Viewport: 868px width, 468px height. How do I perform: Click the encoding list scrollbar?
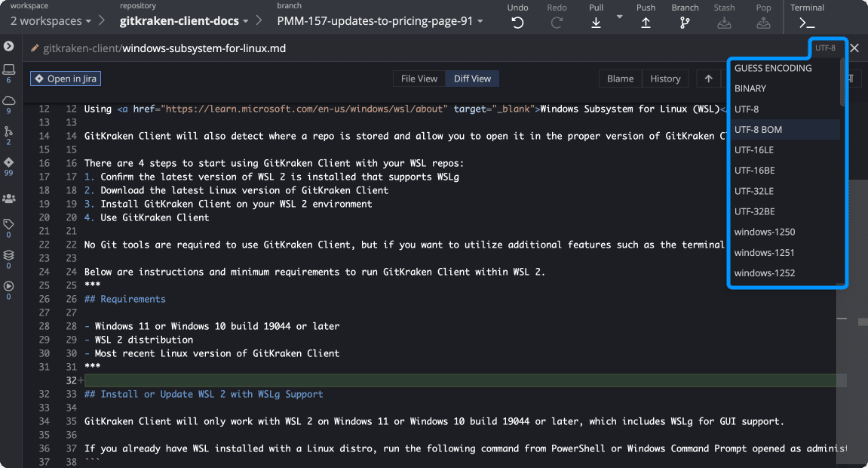(x=842, y=82)
